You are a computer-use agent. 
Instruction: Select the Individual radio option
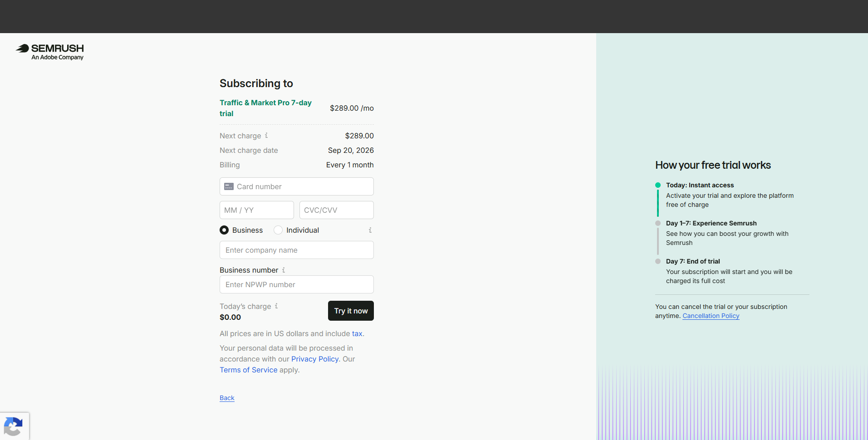[278, 230]
